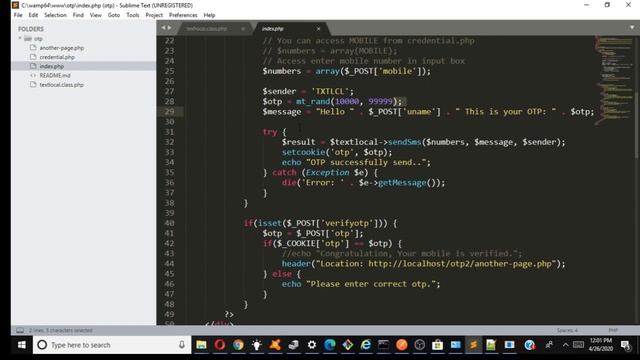Launch Microsoft Edge from taskbar
This screenshot has height=360, width=640.
(x=329, y=345)
